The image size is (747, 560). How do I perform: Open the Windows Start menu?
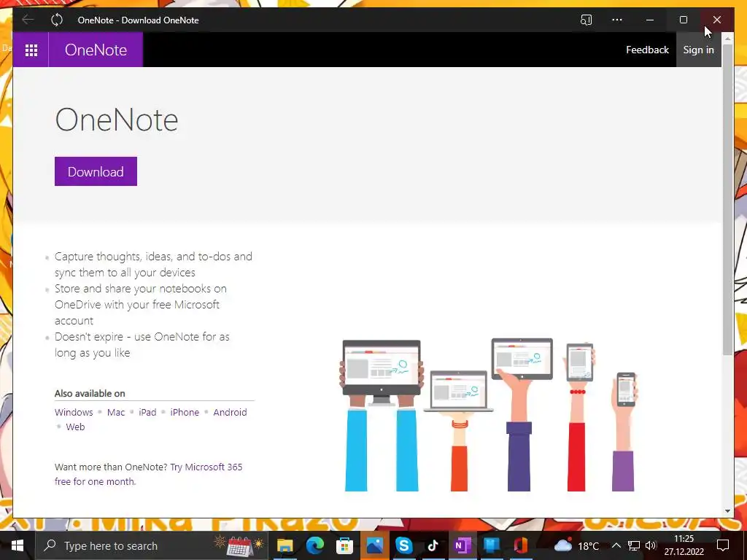coord(18,545)
